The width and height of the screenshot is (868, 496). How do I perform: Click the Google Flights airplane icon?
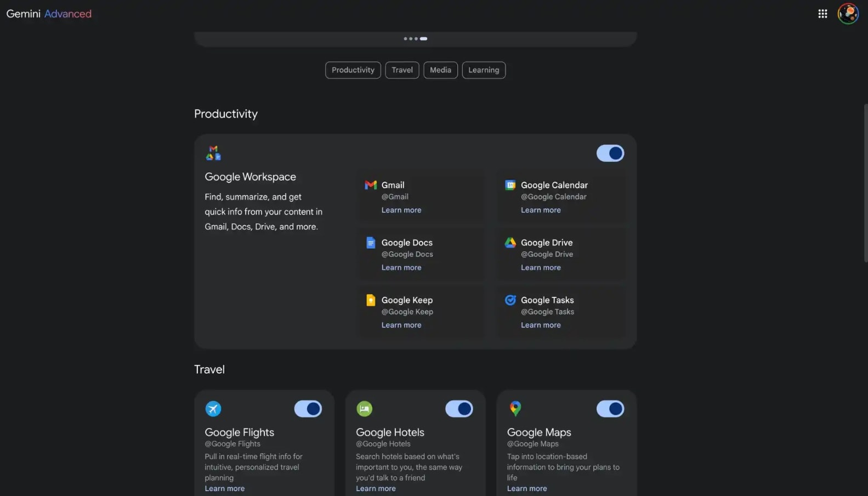click(213, 409)
